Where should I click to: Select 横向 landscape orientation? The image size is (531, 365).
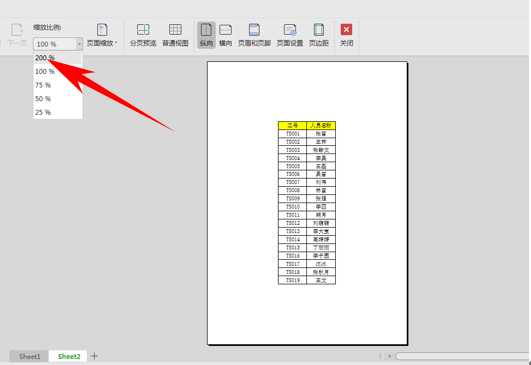pos(225,35)
